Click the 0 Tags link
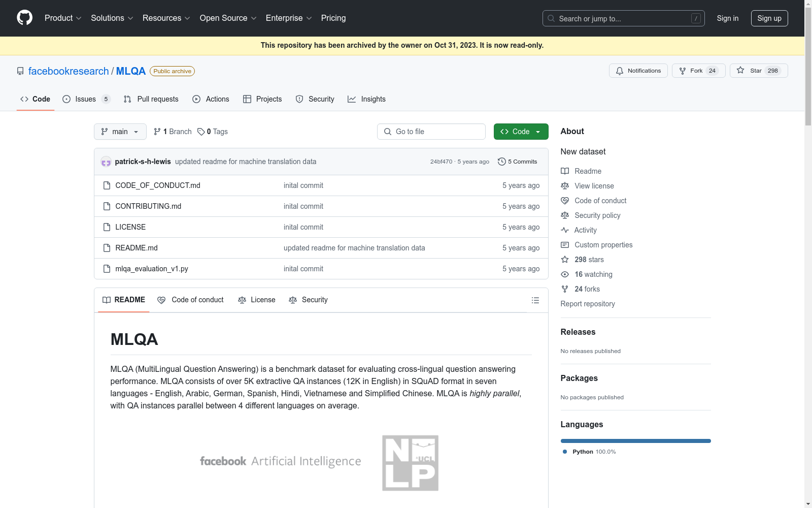 click(x=213, y=132)
